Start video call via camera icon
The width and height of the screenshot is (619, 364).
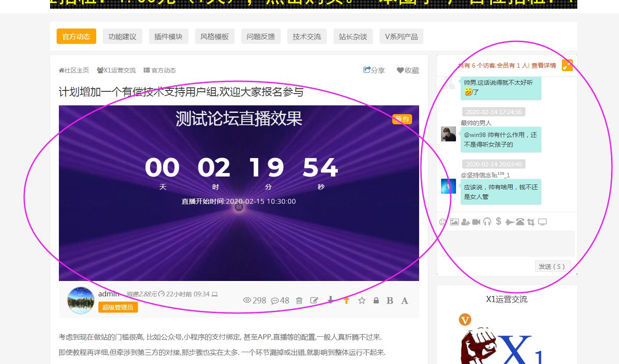pos(476,222)
